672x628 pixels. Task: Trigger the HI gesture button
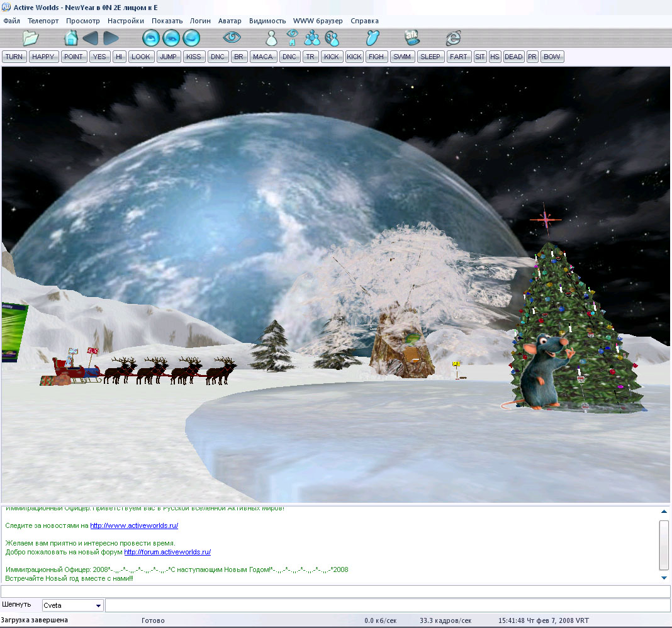pyautogui.click(x=120, y=57)
